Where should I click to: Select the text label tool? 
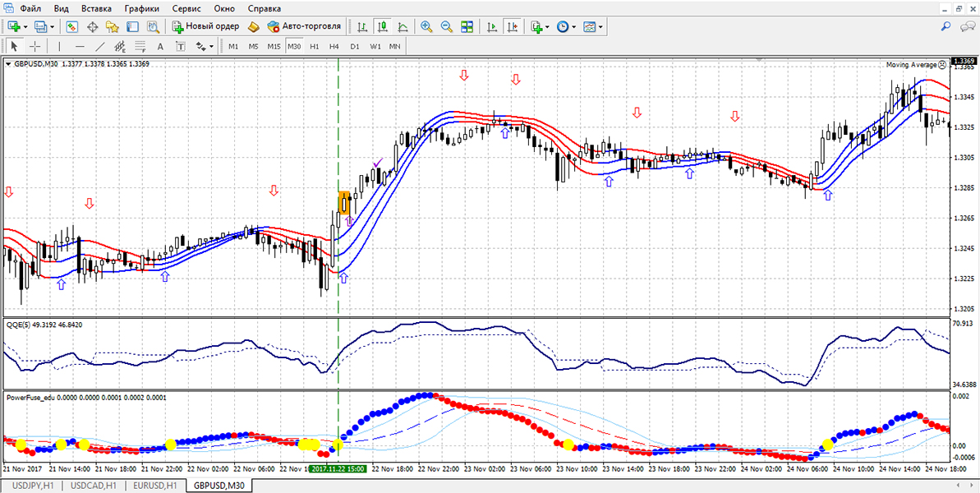point(160,47)
